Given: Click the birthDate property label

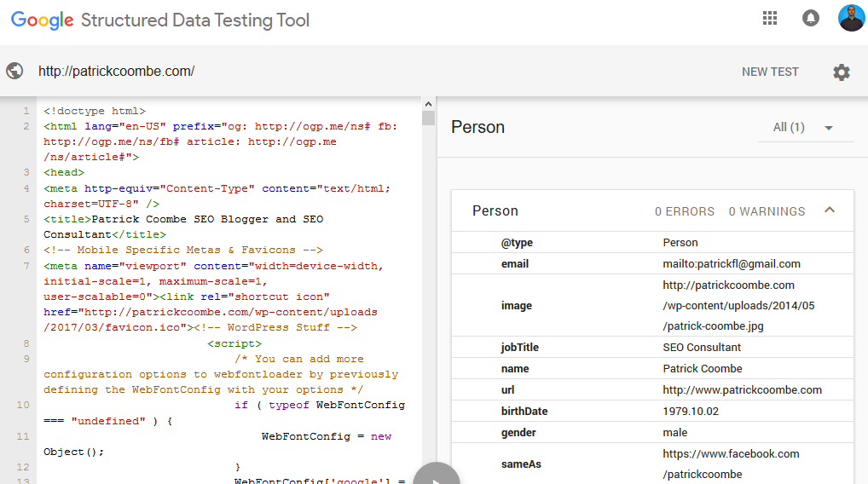Looking at the screenshot, I should 524,412.
